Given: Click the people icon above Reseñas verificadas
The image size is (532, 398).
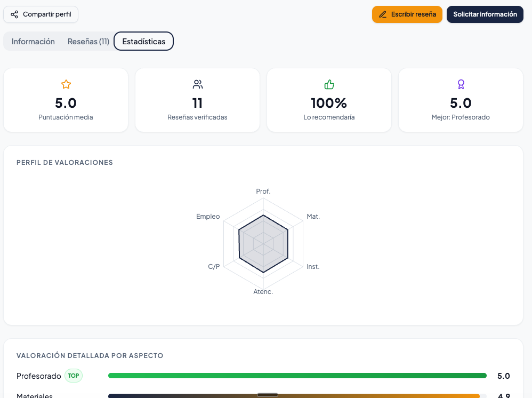Looking at the screenshot, I should 197,84.
